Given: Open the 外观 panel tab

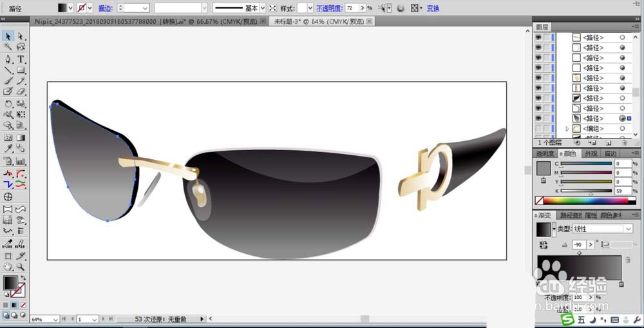Looking at the screenshot, I should click(591, 153).
